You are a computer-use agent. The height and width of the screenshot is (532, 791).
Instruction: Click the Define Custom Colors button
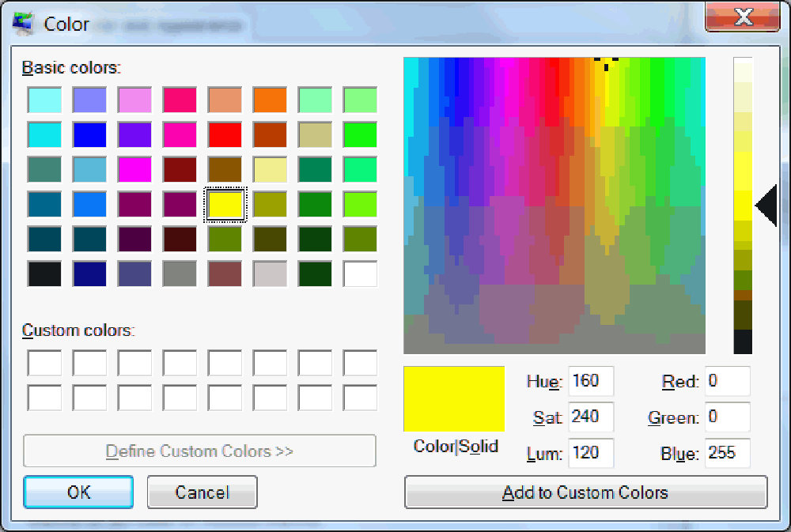click(199, 451)
